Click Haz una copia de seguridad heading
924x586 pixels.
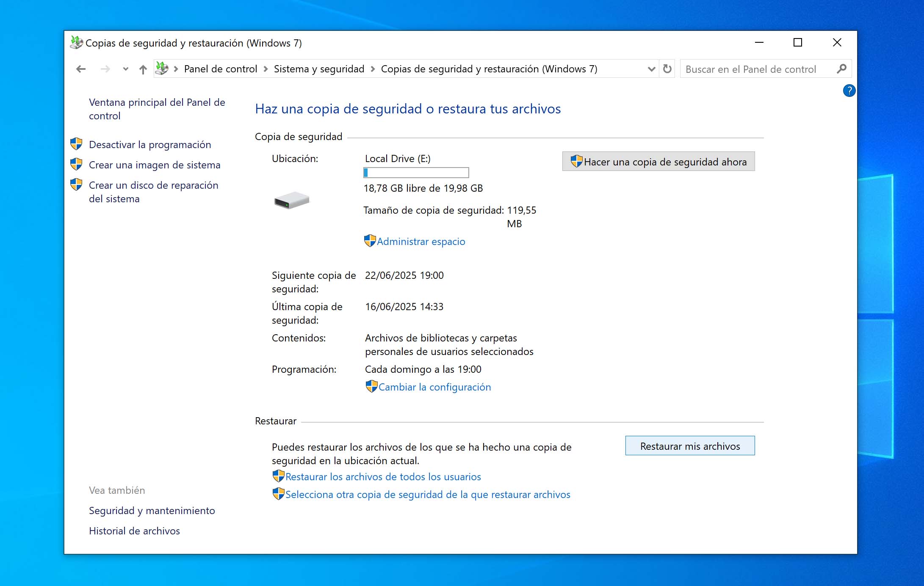pyautogui.click(x=408, y=109)
